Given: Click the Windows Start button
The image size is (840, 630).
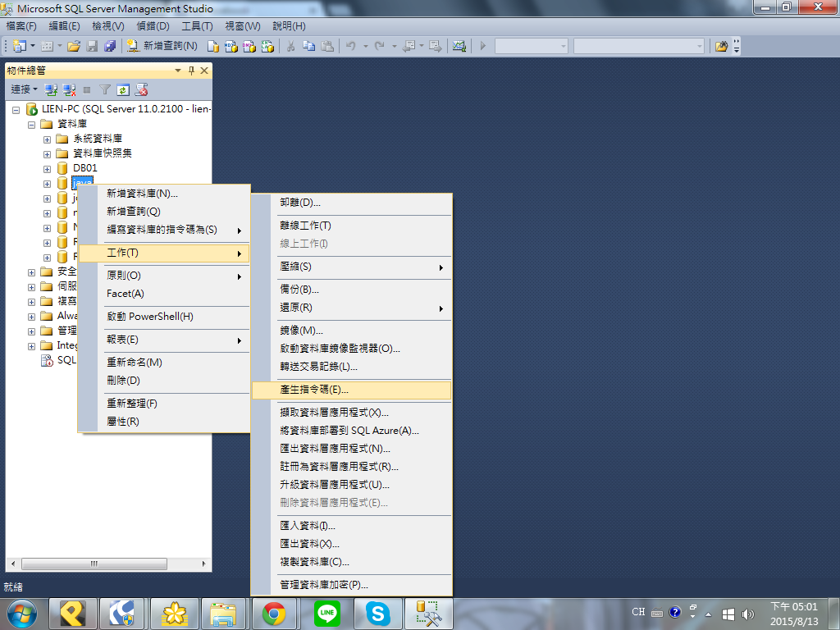Looking at the screenshot, I should (x=21, y=614).
